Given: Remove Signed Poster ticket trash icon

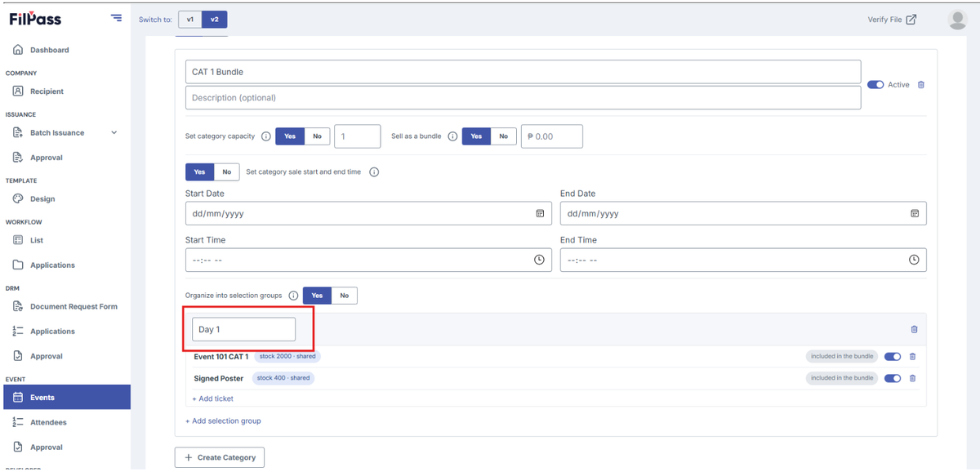Looking at the screenshot, I should pos(913,378).
